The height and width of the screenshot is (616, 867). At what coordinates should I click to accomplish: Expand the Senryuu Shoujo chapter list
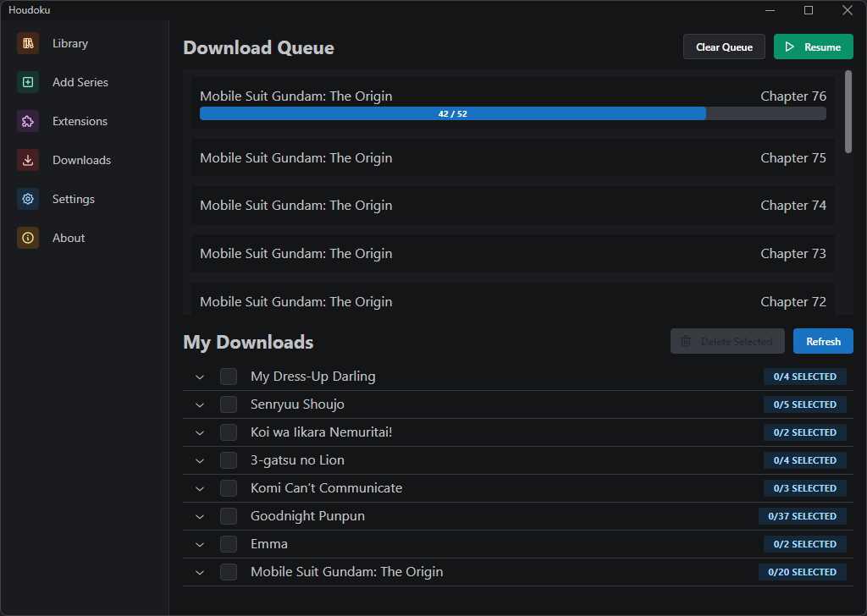point(200,404)
